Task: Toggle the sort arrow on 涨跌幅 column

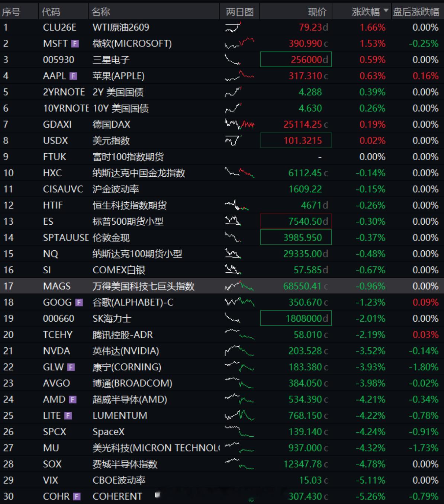Action: click(386, 11)
